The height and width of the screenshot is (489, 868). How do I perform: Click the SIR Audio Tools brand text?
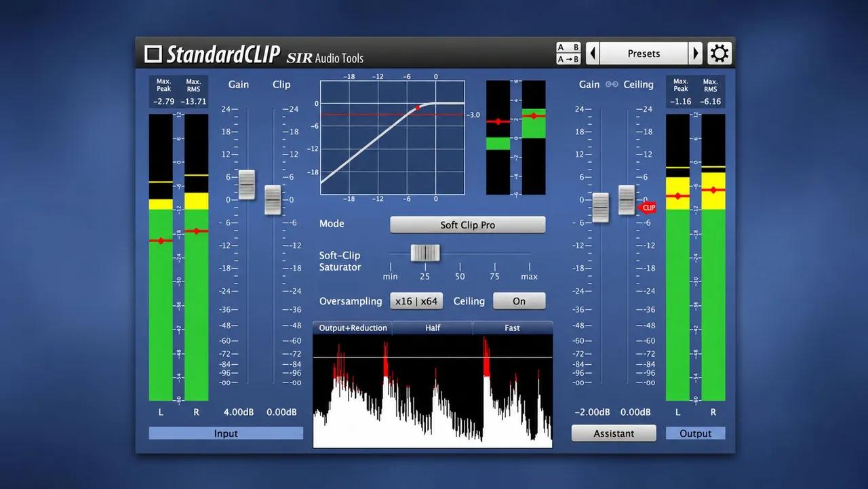click(x=325, y=58)
